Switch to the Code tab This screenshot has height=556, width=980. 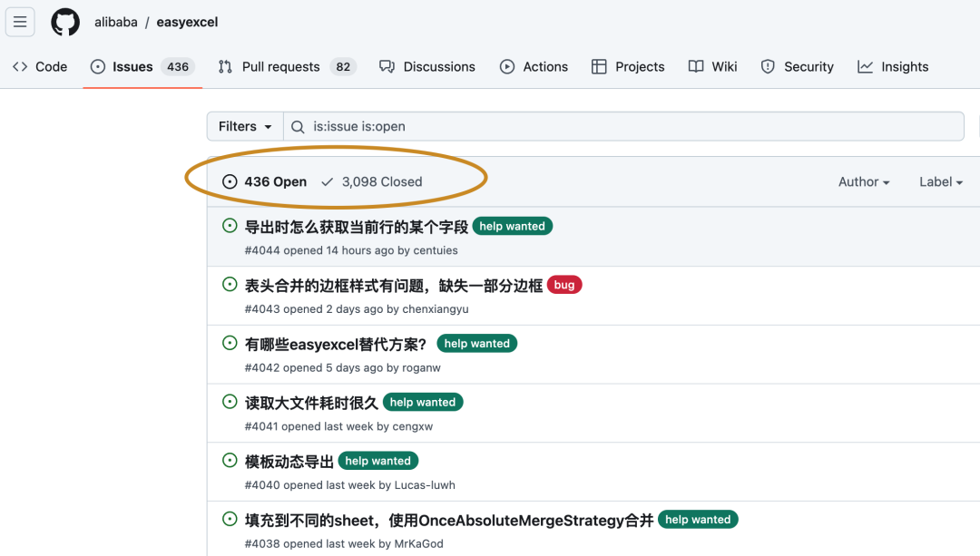(40, 67)
